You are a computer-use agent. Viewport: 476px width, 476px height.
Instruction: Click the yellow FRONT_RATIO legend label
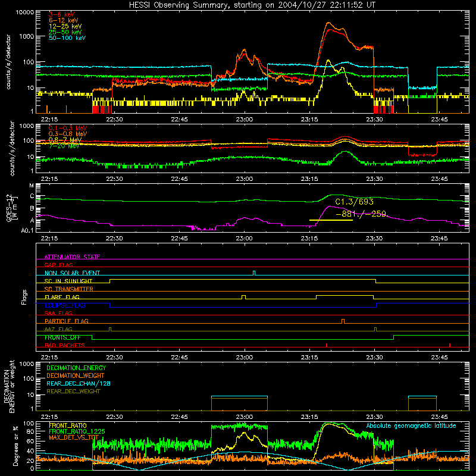tap(68, 425)
